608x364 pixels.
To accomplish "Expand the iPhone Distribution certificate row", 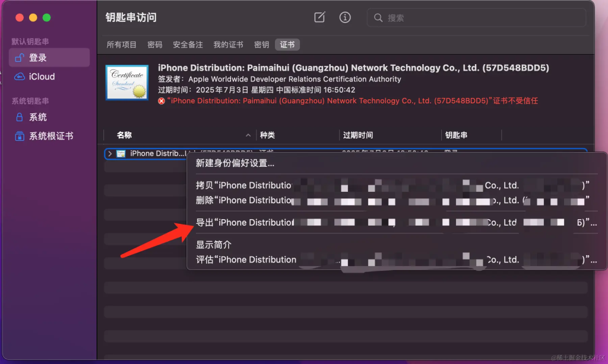I will point(110,154).
